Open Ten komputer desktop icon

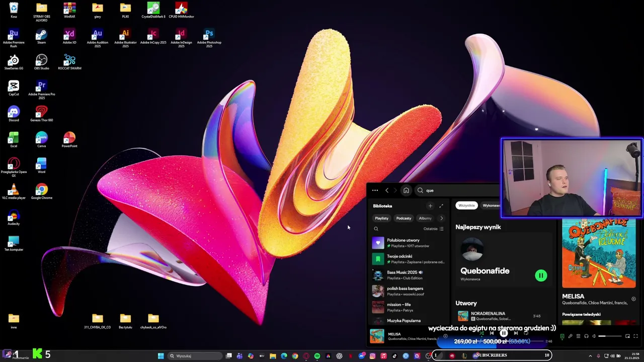coord(14,243)
